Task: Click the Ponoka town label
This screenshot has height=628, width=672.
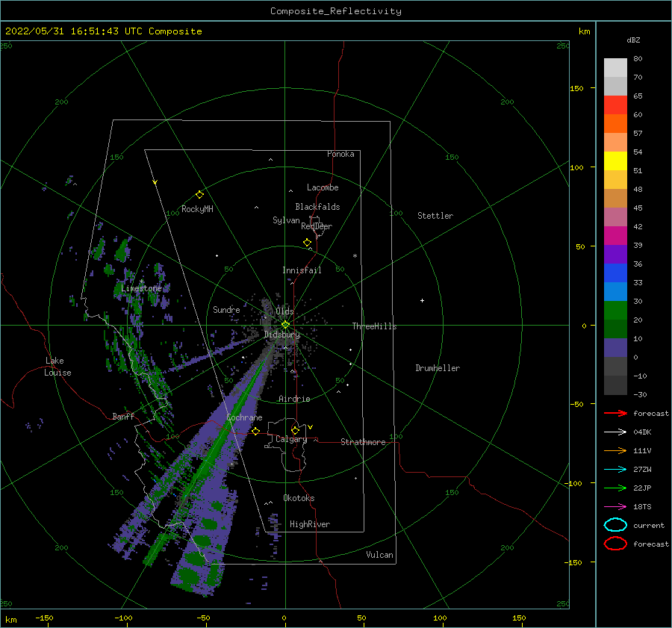Action: tap(340, 154)
